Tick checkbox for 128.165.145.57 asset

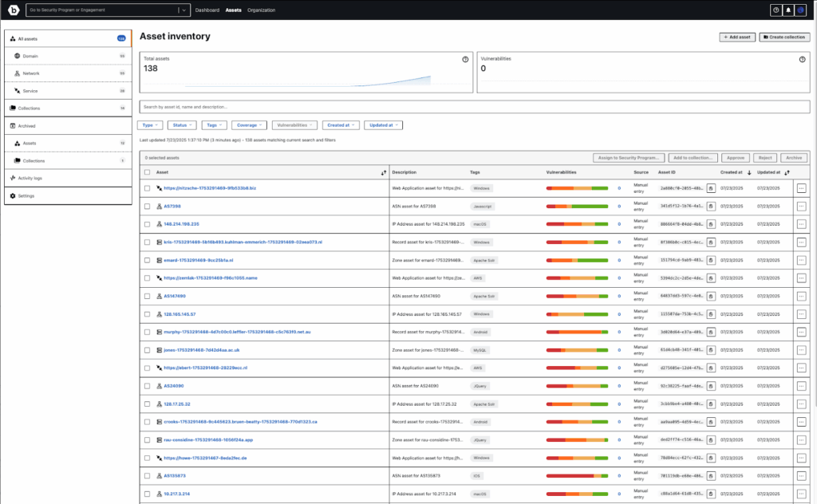(147, 314)
